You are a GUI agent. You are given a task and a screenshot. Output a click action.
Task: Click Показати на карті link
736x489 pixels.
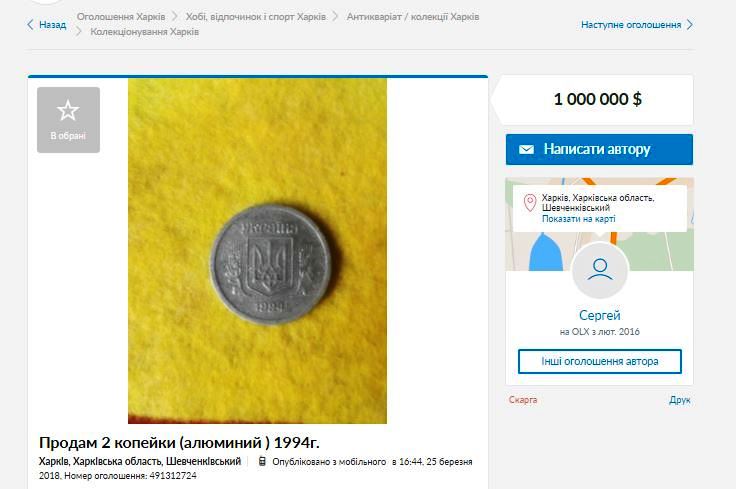coord(579,219)
